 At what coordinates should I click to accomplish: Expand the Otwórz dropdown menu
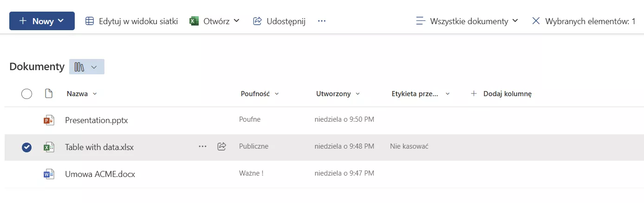coord(236,21)
